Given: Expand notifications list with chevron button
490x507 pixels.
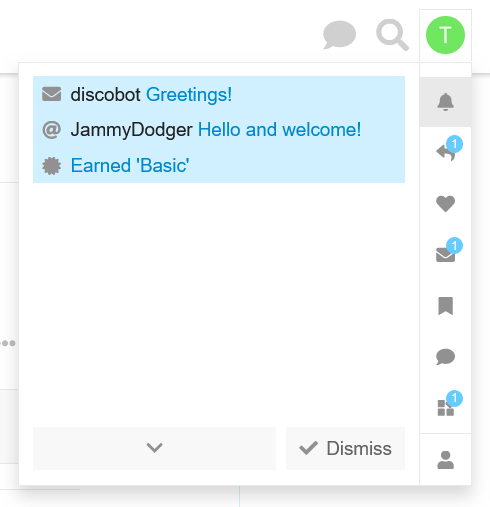Looking at the screenshot, I should (x=154, y=448).
